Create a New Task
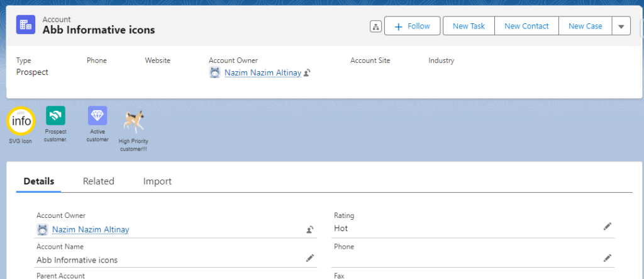The height and width of the screenshot is (279, 644). tap(469, 26)
